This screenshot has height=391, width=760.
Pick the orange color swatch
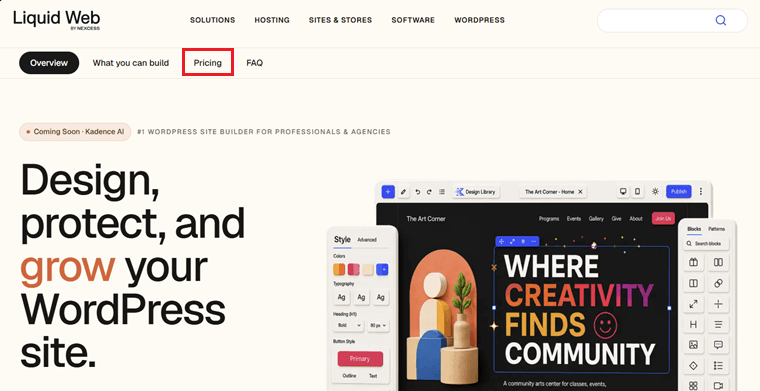point(339,269)
